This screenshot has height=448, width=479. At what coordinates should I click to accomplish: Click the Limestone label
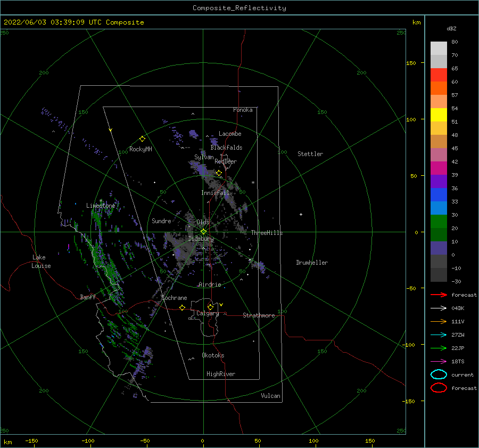pos(101,206)
